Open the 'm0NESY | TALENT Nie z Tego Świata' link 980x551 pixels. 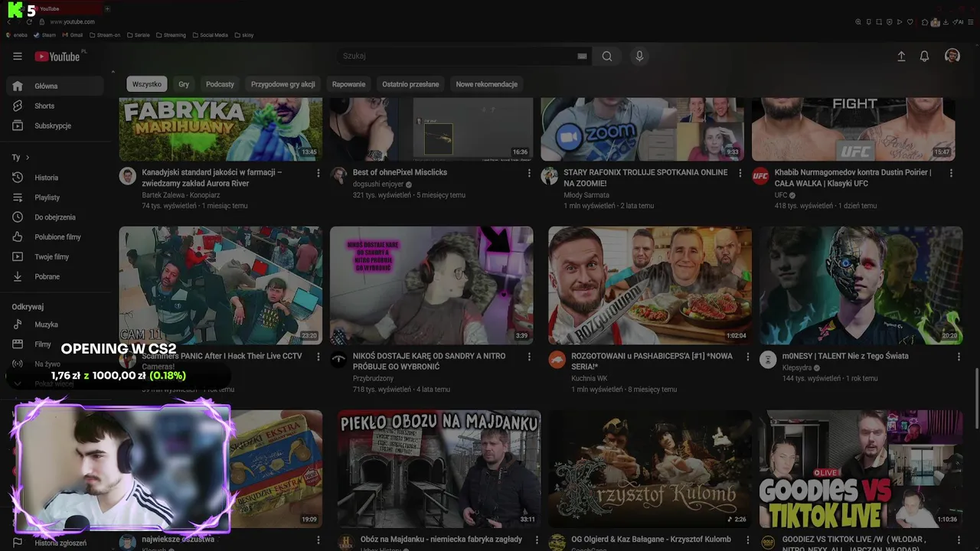click(845, 356)
